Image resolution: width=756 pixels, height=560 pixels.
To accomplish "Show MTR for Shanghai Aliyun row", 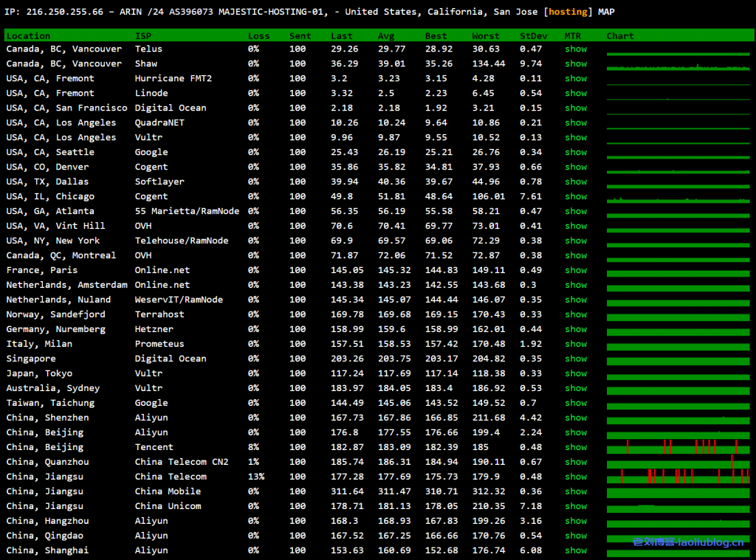I will point(575,550).
